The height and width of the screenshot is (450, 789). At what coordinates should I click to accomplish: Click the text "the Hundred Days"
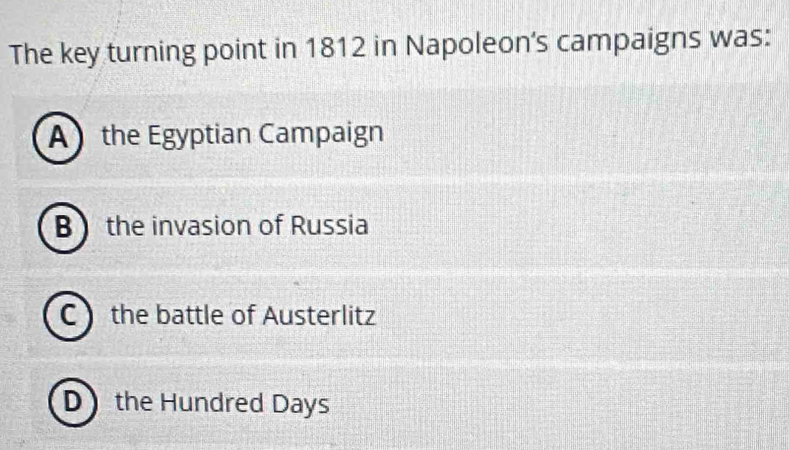click(x=222, y=405)
